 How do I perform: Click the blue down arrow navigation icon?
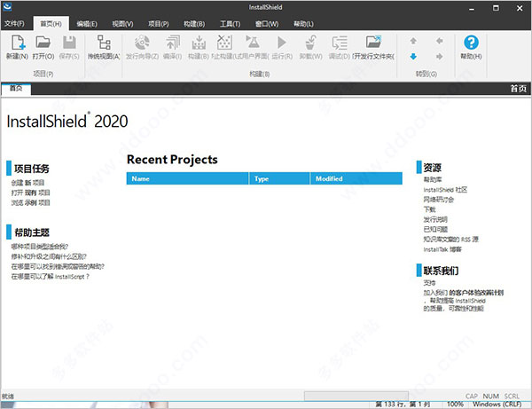413,57
